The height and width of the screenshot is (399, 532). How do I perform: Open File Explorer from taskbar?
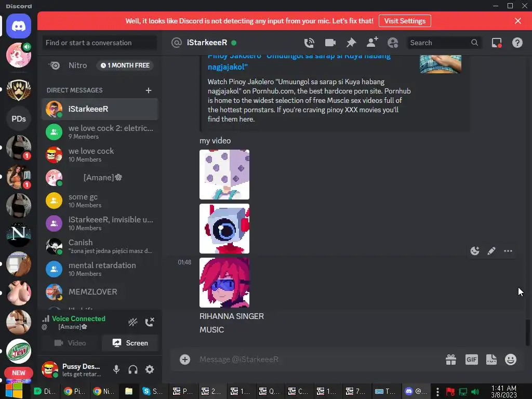(x=129, y=391)
